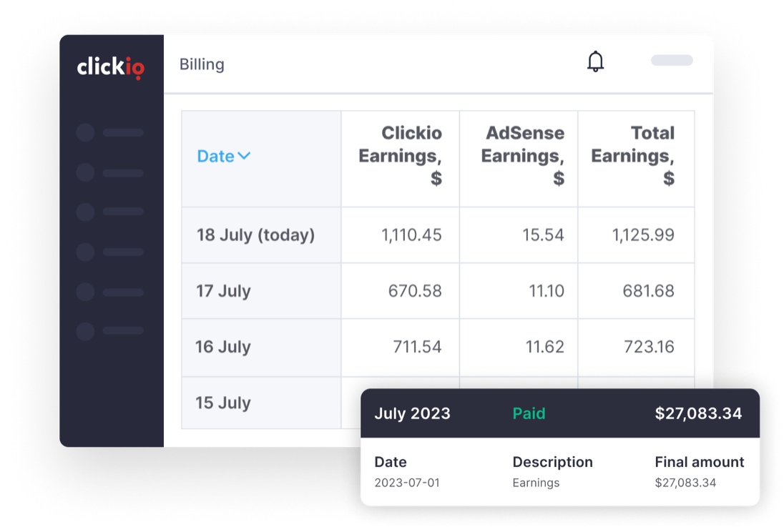Click the final amount $27,083.34 below Final amount

coord(685,483)
